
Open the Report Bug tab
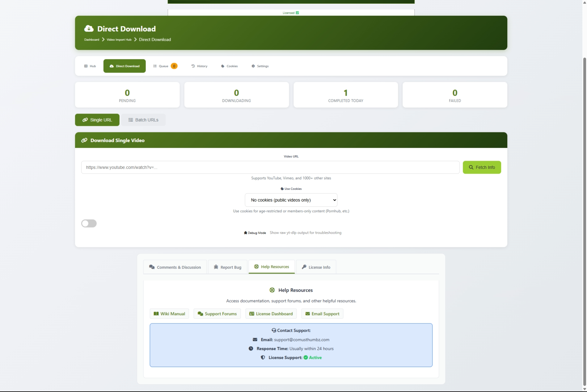point(227,267)
